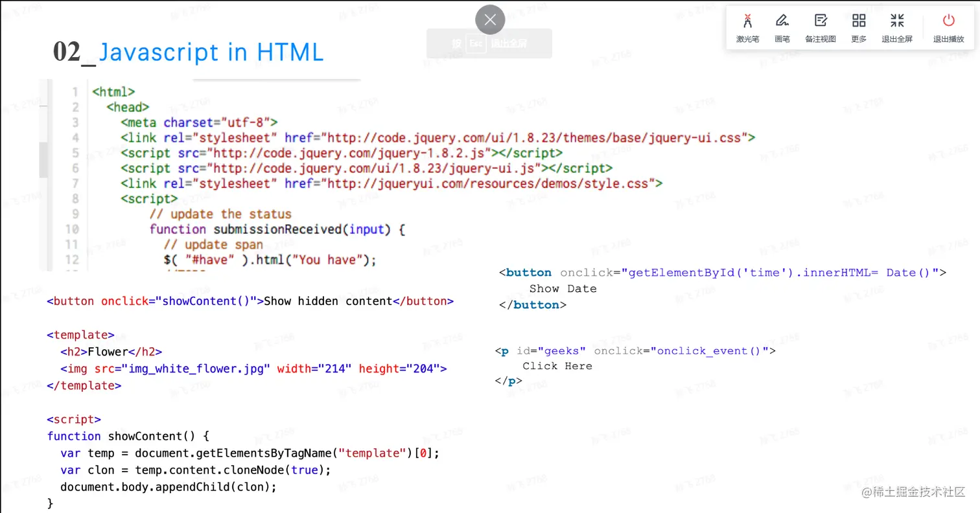The width and height of the screenshot is (980, 513).
Task: Activate the laser pointer tool (激光笔)
Action: [x=747, y=28]
